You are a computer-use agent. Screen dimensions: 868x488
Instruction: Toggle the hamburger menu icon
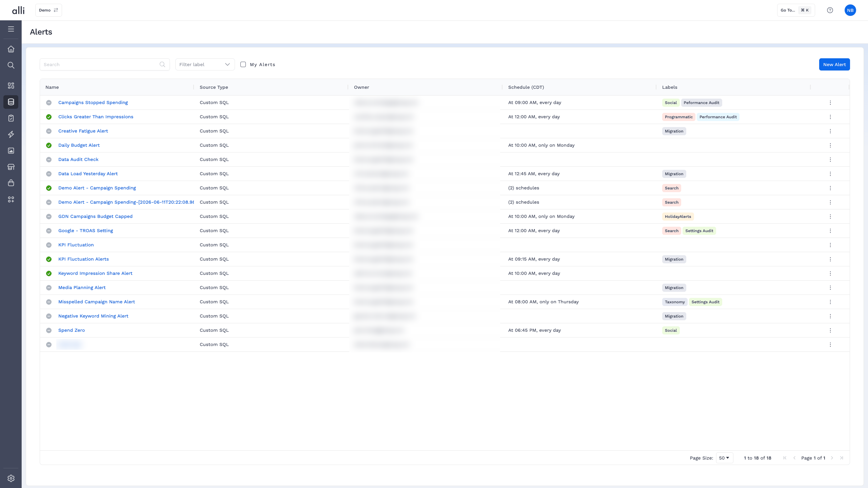coord(11,29)
